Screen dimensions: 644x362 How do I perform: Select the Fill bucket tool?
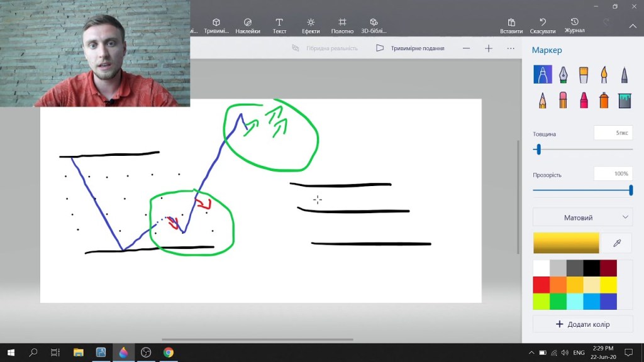624,100
